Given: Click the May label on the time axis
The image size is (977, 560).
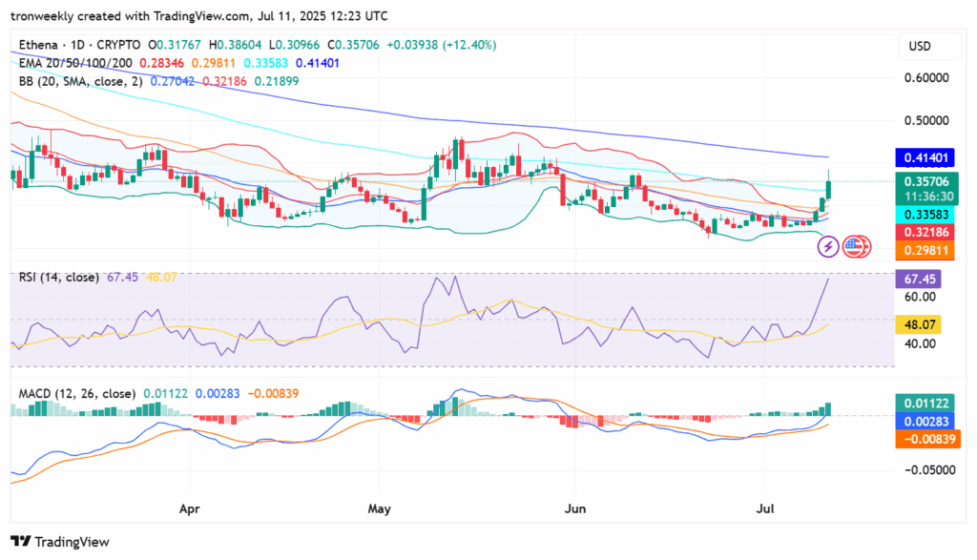Looking at the screenshot, I should coord(379,508).
